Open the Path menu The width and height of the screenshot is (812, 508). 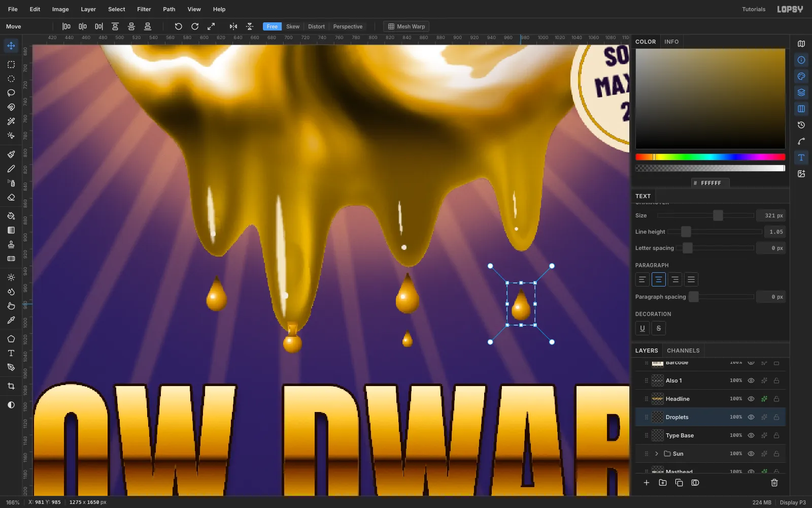click(x=169, y=9)
